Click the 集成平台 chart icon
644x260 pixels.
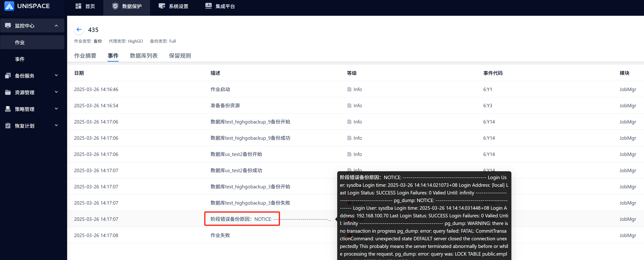(208, 6)
